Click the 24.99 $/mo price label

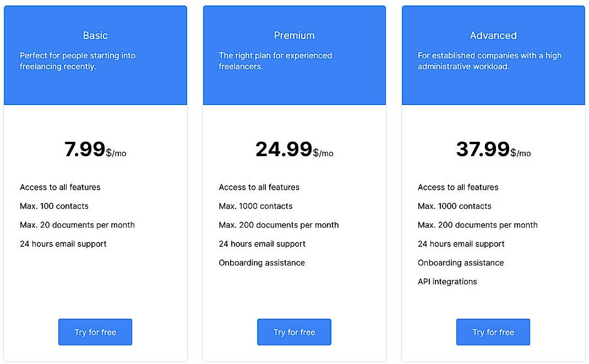pos(294,150)
